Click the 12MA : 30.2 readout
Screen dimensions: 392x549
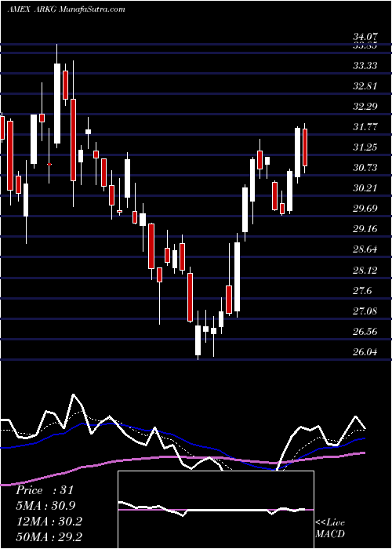click(49, 521)
